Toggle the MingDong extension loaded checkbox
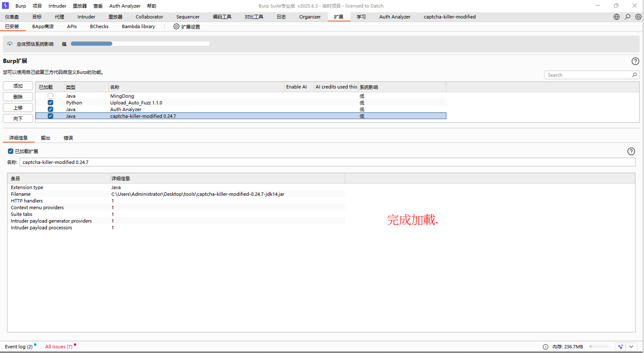 [x=51, y=96]
